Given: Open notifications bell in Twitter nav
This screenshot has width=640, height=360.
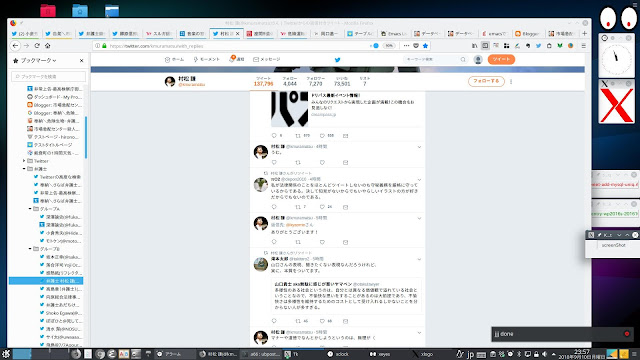Looking at the screenshot, I should 236,59.
